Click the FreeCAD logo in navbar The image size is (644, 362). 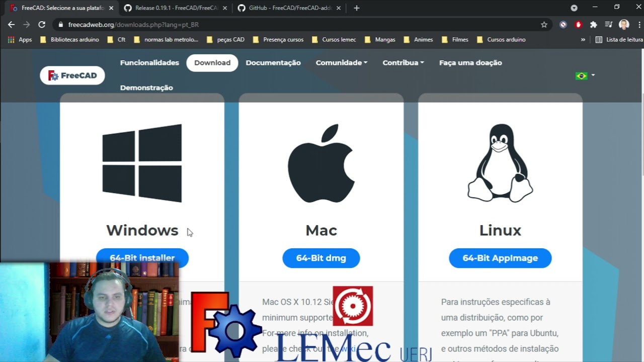point(72,75)
